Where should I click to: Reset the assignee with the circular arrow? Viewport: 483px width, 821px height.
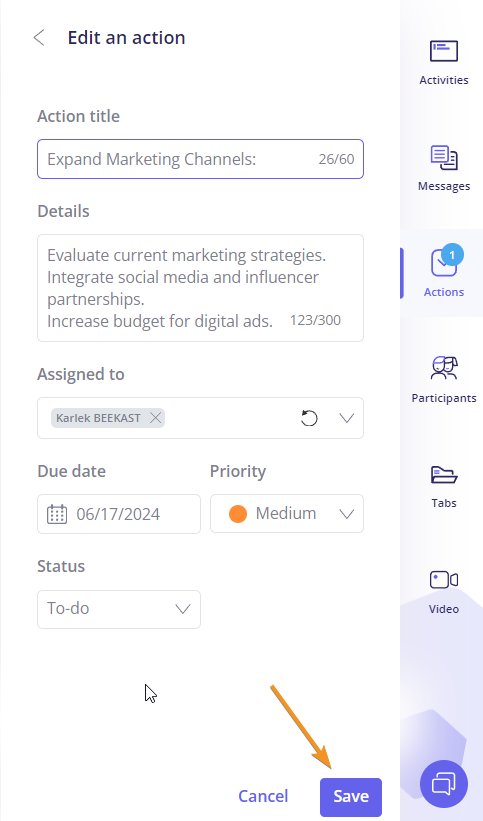coord(309,418)
